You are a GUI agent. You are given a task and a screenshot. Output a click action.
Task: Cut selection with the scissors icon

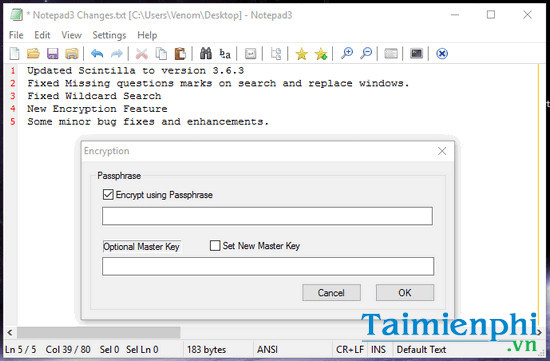pos(142,54)
